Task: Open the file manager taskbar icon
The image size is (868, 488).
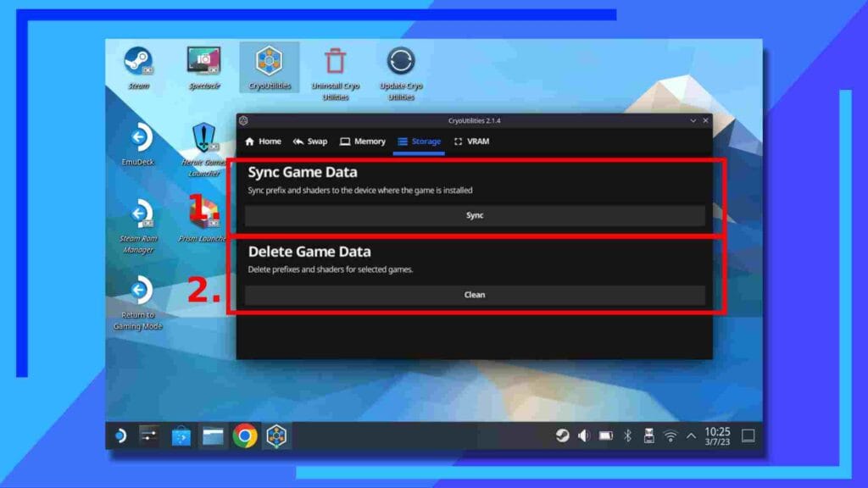Action: click(213, 436)
